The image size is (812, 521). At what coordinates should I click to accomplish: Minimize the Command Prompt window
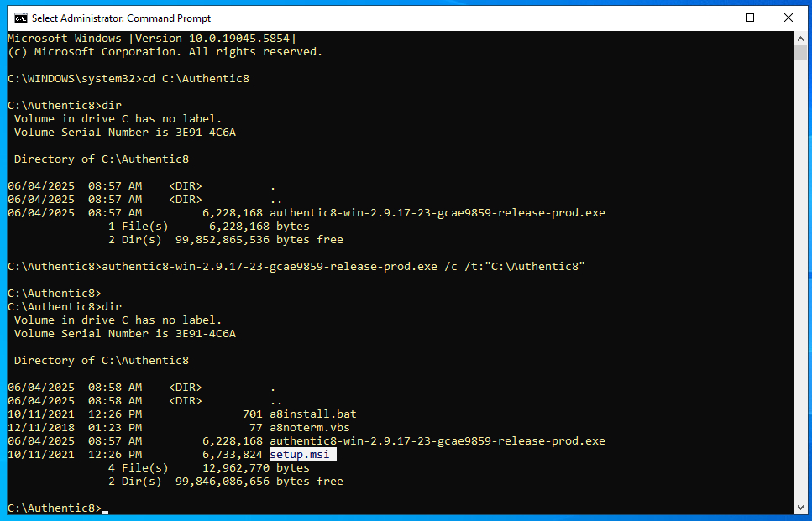click(713, 18)
